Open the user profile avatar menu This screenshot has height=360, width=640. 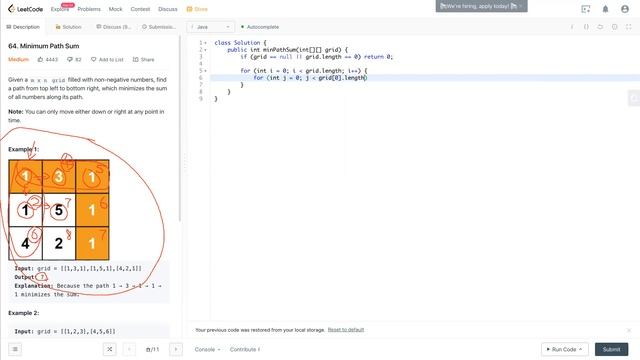(x=625, y=9)
